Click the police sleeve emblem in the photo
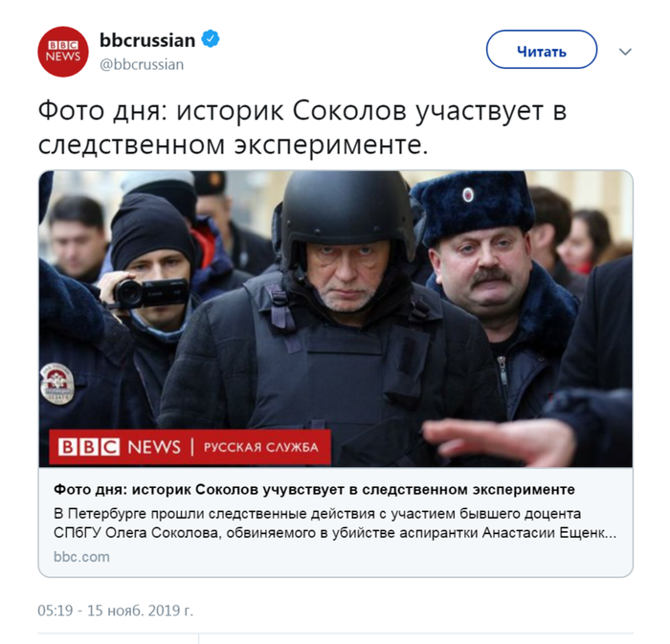670x644 pixels. (x=56, y=384)
